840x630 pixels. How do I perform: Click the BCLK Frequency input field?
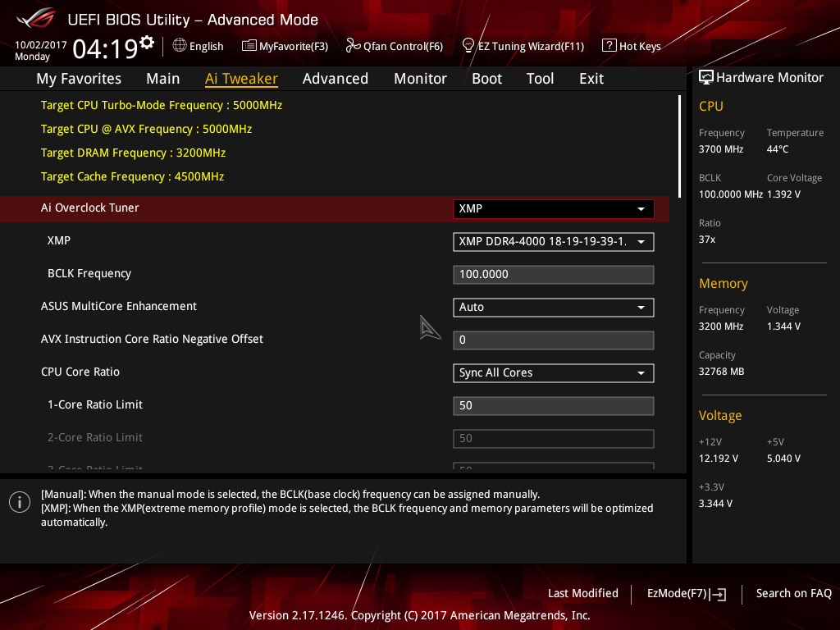[x=554, y=274]
